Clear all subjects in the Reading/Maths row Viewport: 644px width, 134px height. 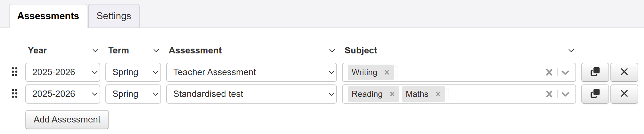click(549, 94)
